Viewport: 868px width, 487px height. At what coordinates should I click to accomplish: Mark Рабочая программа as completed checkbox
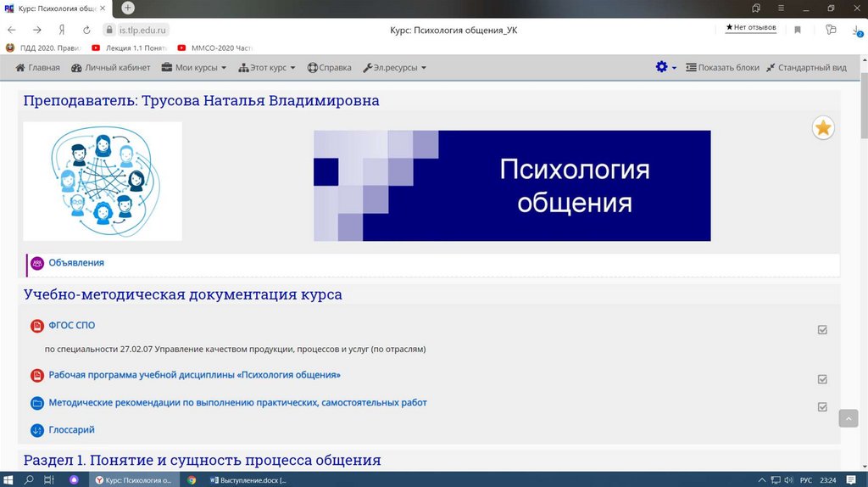[822, 379]
